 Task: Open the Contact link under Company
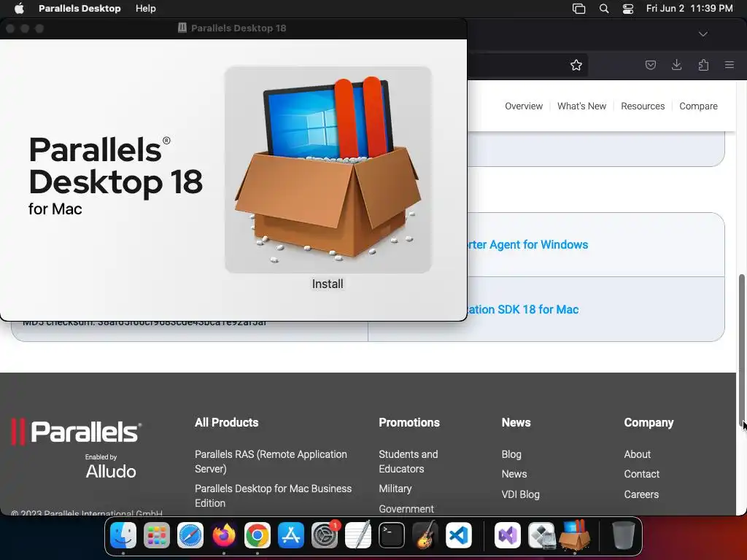641,474
